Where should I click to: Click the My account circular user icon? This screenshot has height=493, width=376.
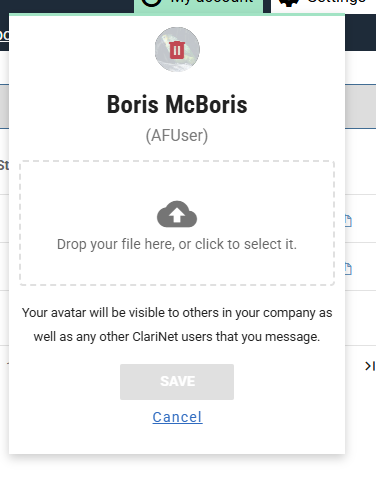click(152, 3)
